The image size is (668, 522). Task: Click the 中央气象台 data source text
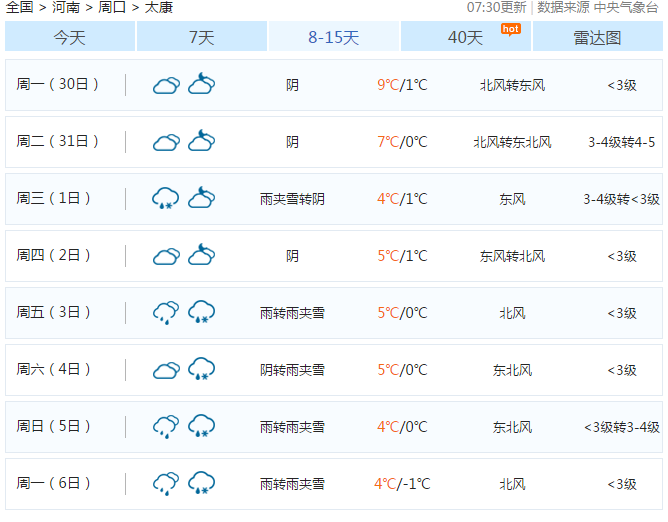point(627,7)
